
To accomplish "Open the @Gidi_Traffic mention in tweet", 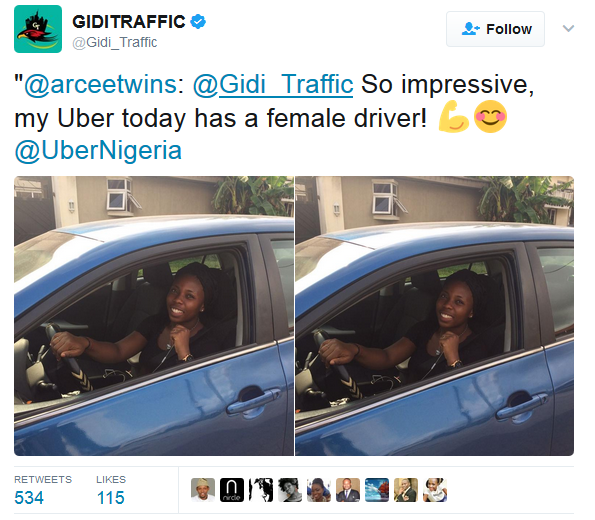I will [x=273, y=84].
